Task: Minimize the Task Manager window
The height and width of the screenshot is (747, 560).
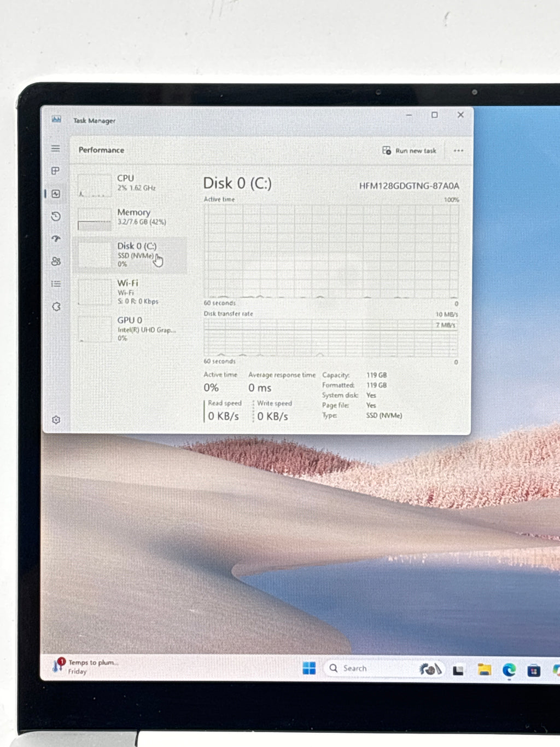Action: tap(409, 115)
